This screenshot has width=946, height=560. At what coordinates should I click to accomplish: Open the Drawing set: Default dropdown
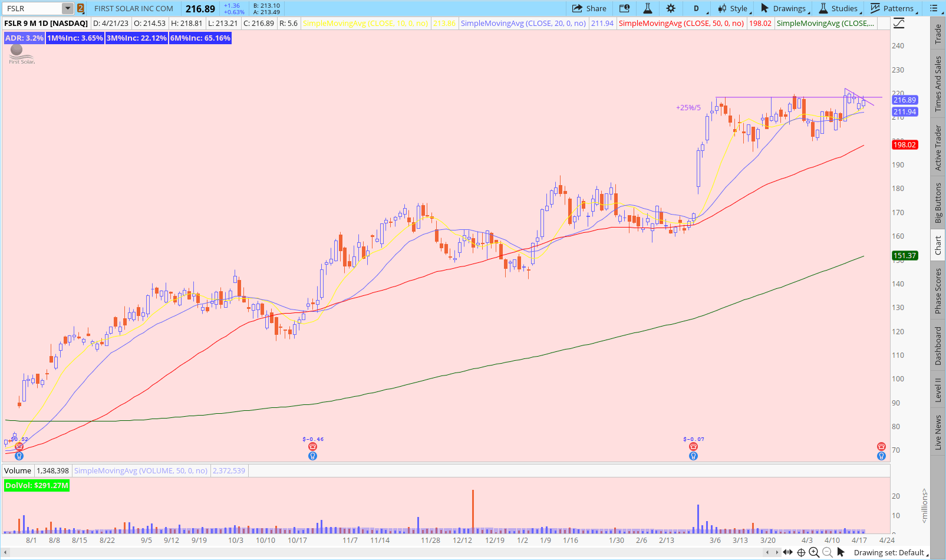tap(891, 552)
